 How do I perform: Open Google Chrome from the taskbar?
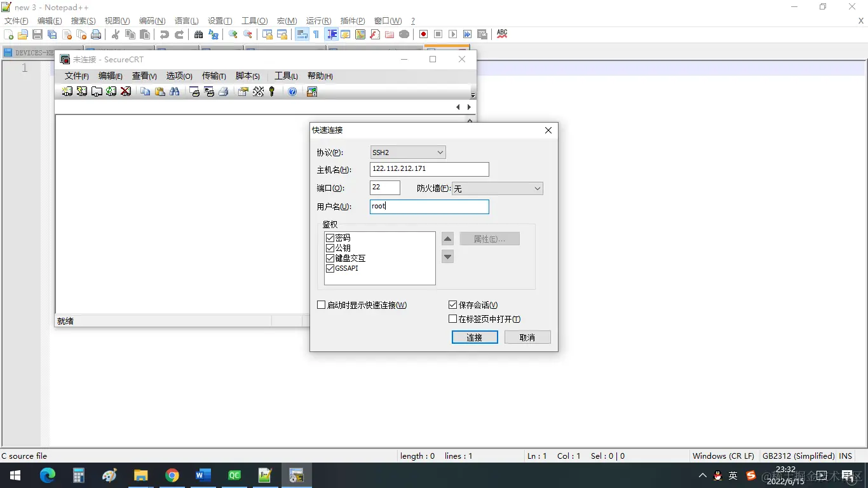tap(172, 475)
